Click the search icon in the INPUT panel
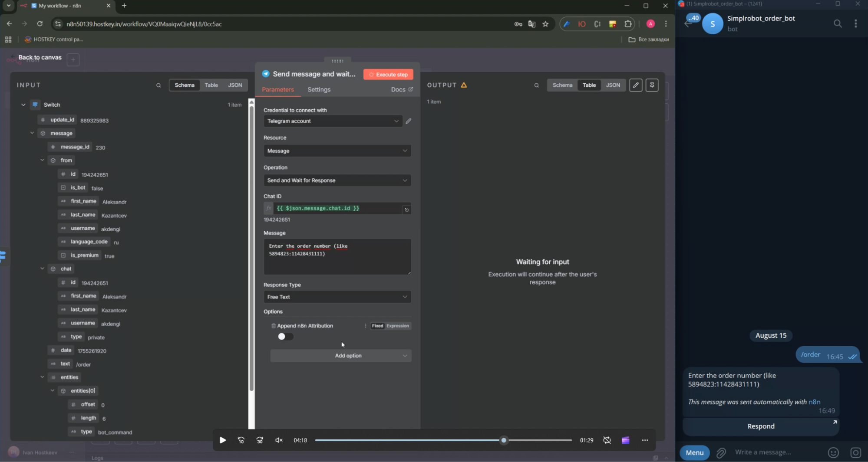This screenshot has height=462, width=868. (158, 85)
